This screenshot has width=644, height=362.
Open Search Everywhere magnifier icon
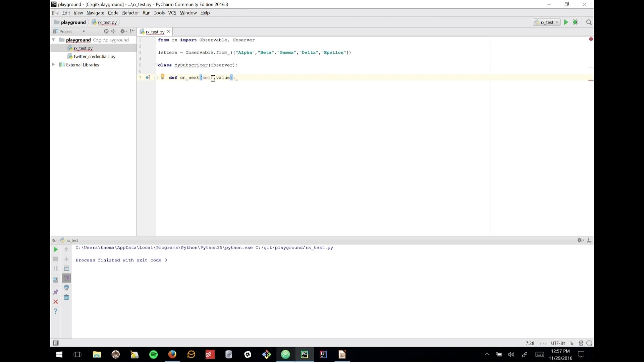pos(589,22)
